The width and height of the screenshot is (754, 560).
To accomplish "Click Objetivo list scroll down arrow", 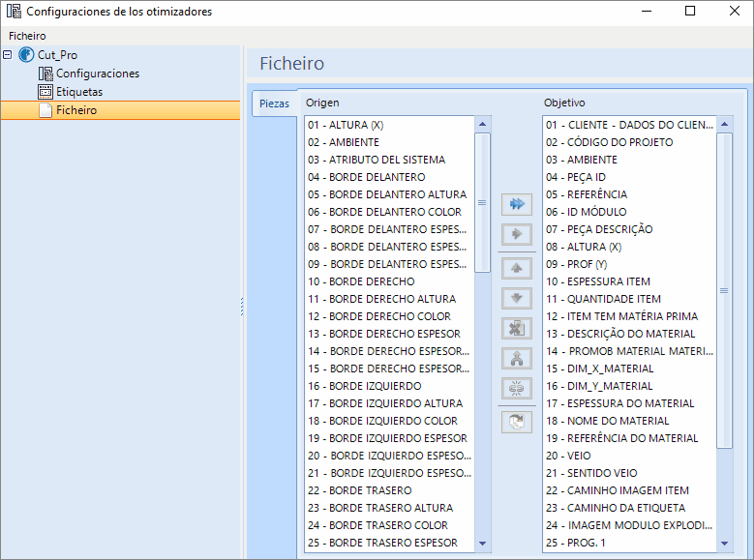I will click(725, 544).
